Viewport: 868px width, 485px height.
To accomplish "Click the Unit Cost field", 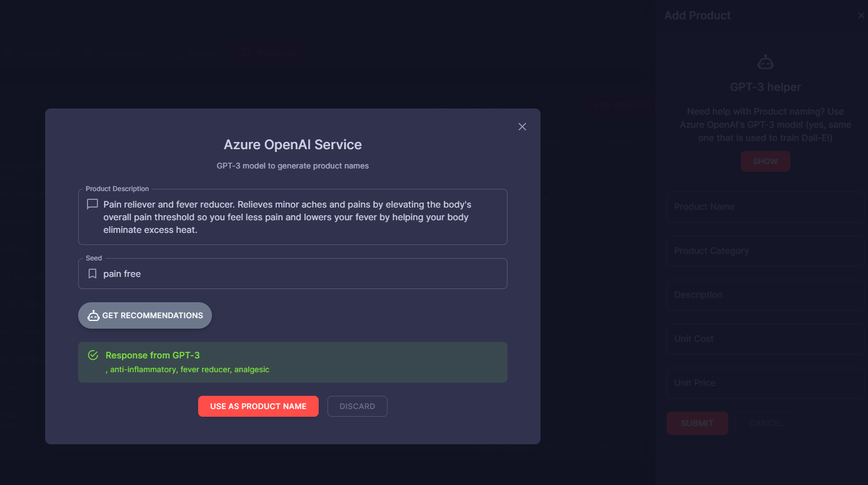I will (x=765, y=339).
